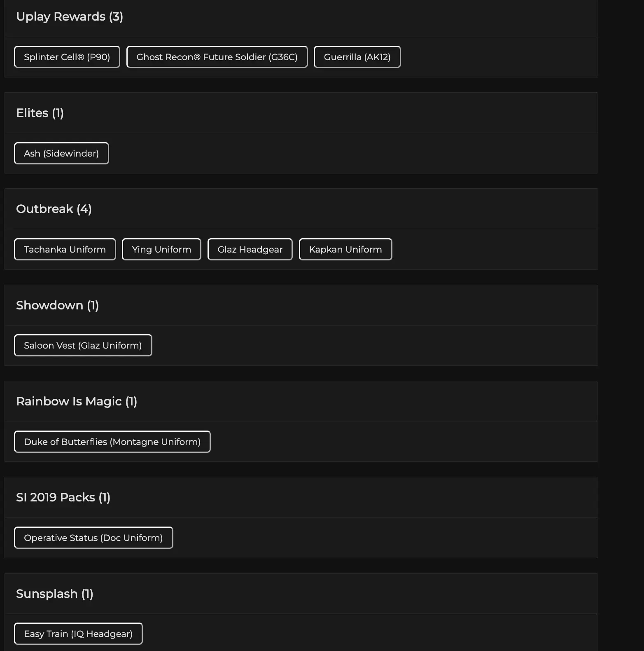Toggle the Glaz Headgear item
The image size is (644, 651).
(250, 249)
